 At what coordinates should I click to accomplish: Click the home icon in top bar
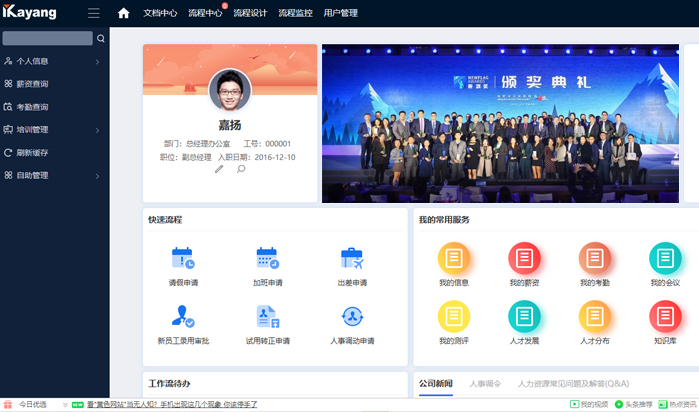pos(124,13)
